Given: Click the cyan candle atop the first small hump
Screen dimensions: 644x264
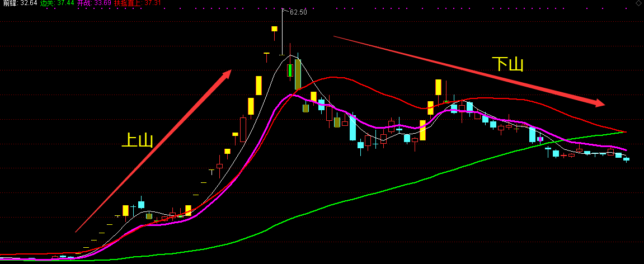Looking at the screenshot, I should [x=141, y=204].
